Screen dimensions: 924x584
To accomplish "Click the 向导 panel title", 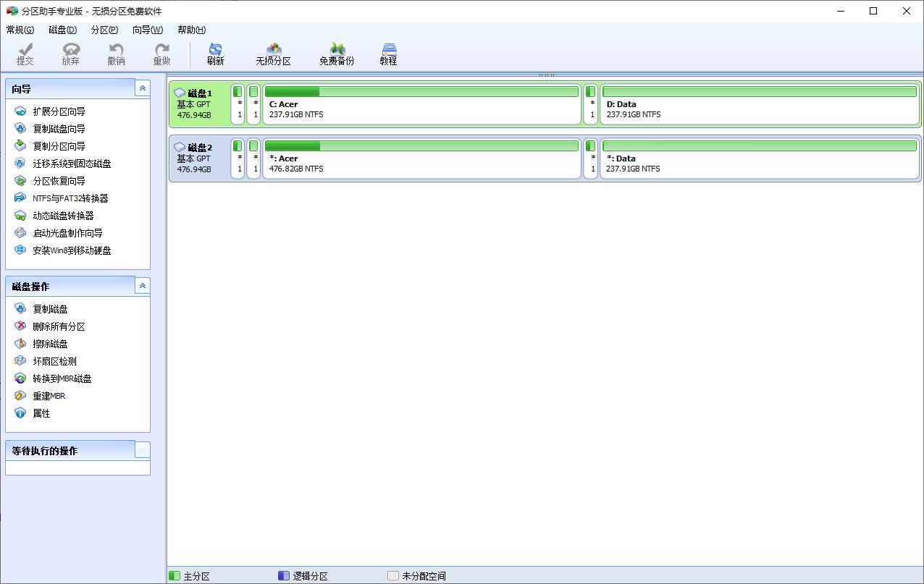I will [x=22, y=89].
